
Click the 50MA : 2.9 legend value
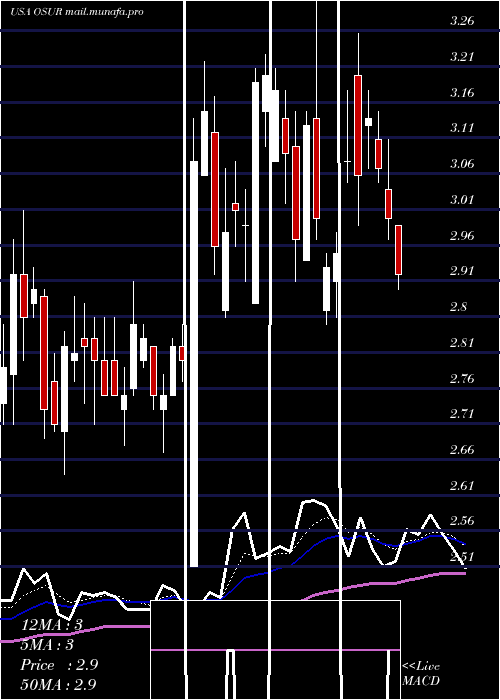(x=58, y=684)
